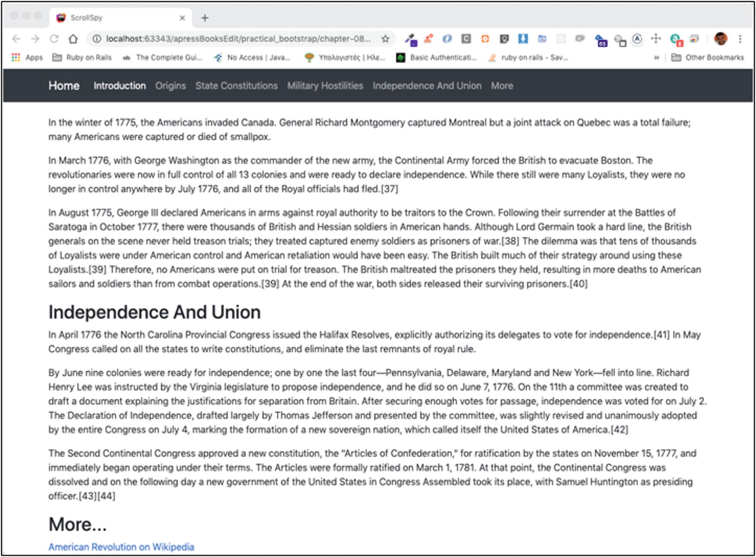The height and width of the screenshot is (557, 756).
Task: Click the browser back arrow
Action: coord(16,39)
